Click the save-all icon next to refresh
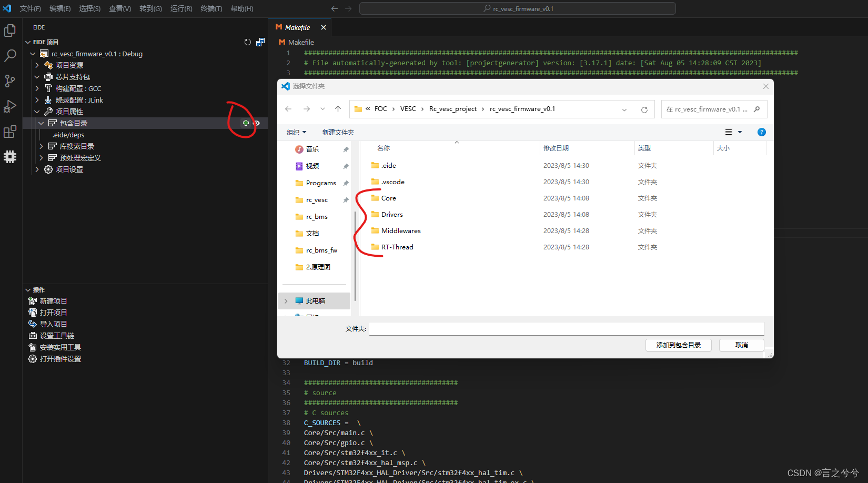 [x=260, y=42]
